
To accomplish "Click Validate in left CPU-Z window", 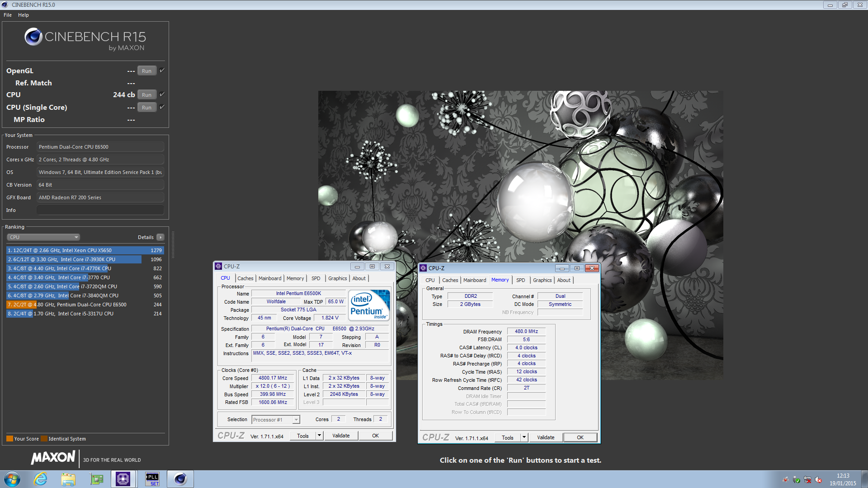I will point(341,436).
